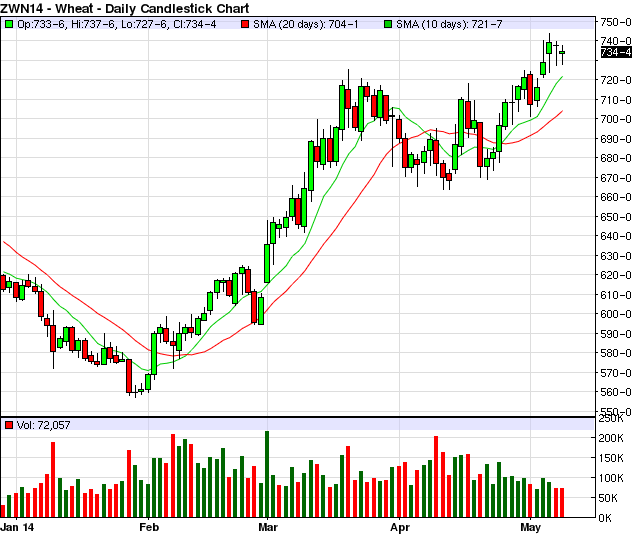Click the 600-0 price axis label
640x536 pixels.
[x=616, y=314]
